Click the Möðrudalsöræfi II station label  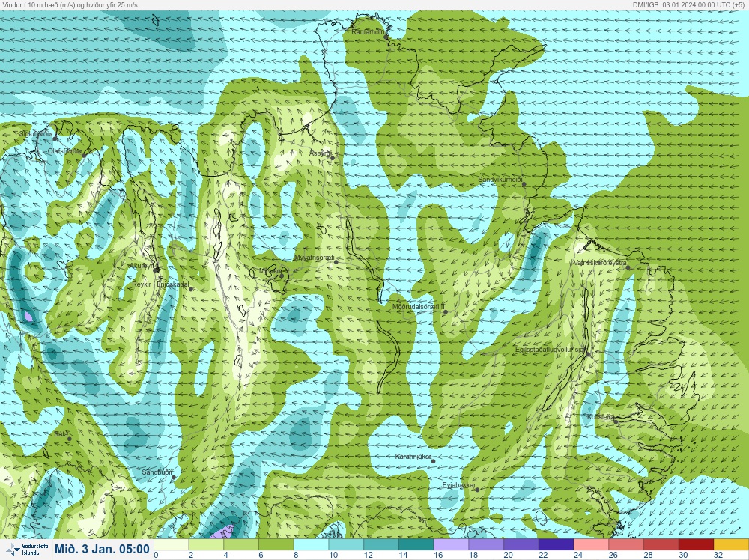[419, 307]
